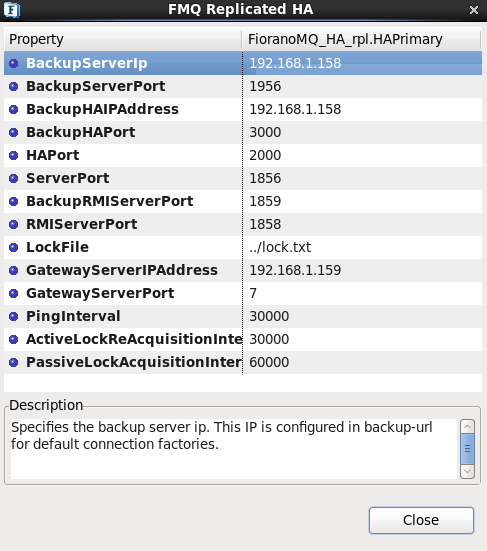This screenshot has height=551, width=487.
Task: Edit the GatewayServerIPAddress value field
Action: click(x=362, y=270)
